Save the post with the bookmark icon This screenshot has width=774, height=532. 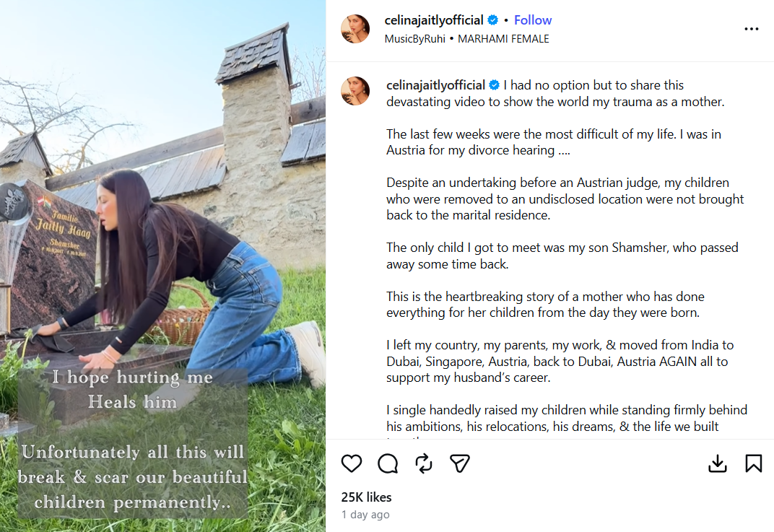(x=753, y=463)
